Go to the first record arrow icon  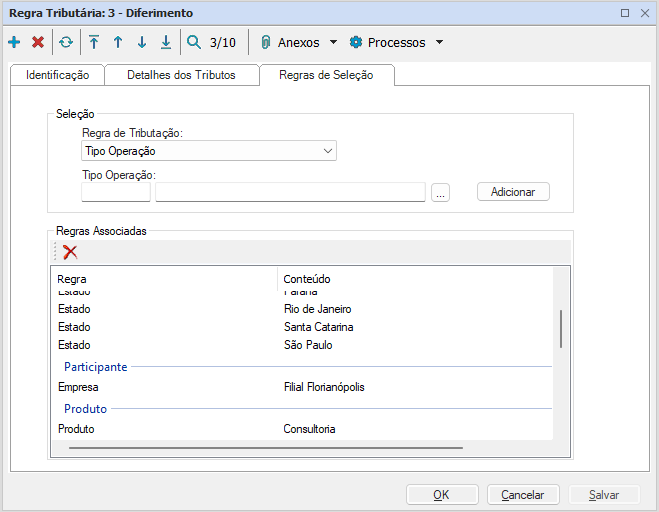point(94,43)
